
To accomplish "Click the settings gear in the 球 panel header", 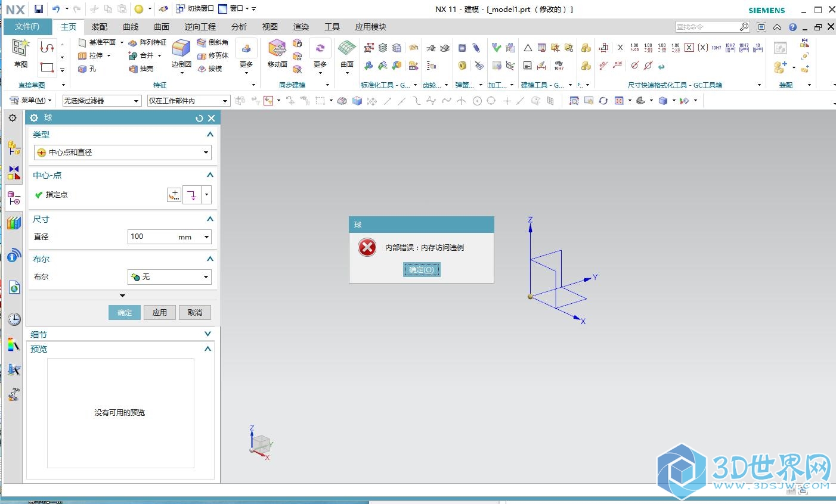I will point(34,118).
